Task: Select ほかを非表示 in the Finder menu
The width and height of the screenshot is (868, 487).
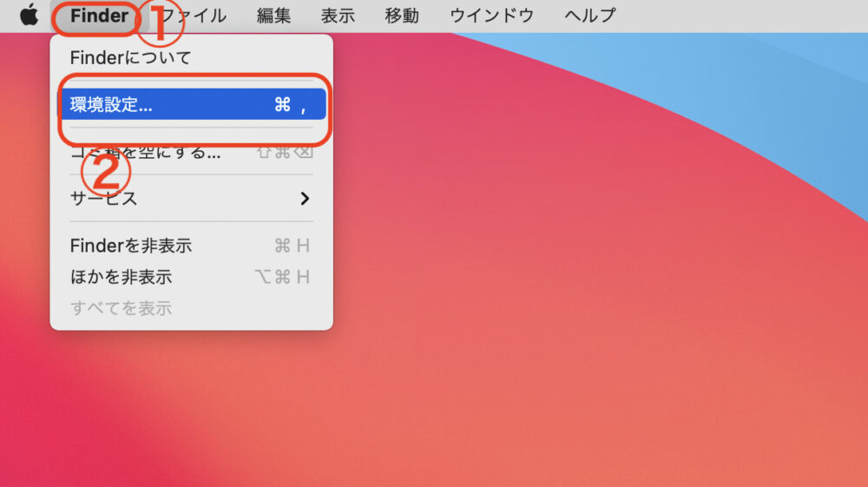Action: 121,277
